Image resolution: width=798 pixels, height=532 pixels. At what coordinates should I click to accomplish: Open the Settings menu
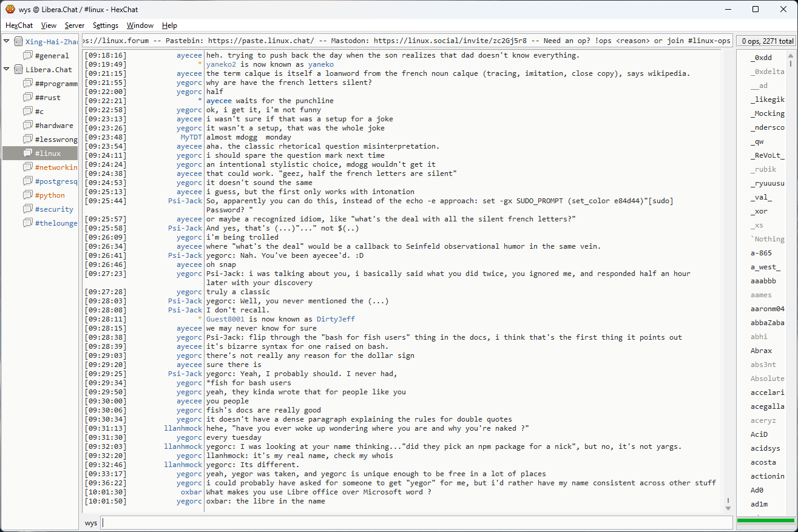coord(106,25)
